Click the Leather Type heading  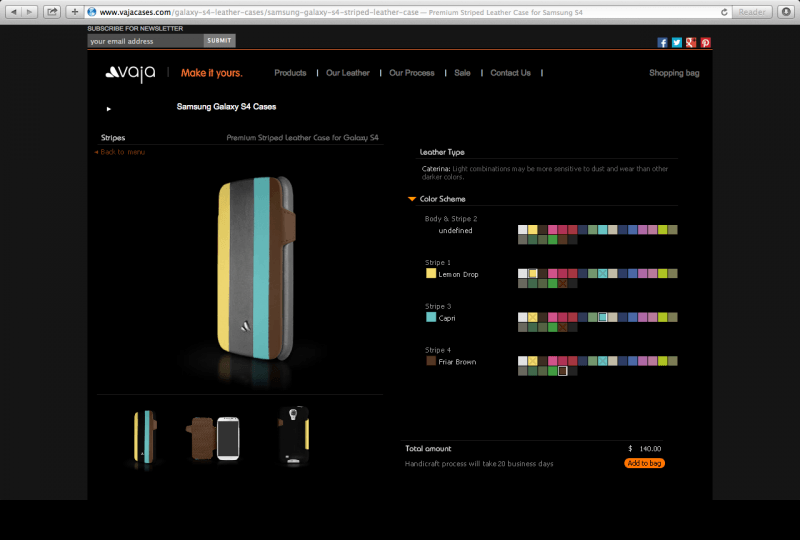click(x=442, y=152)
